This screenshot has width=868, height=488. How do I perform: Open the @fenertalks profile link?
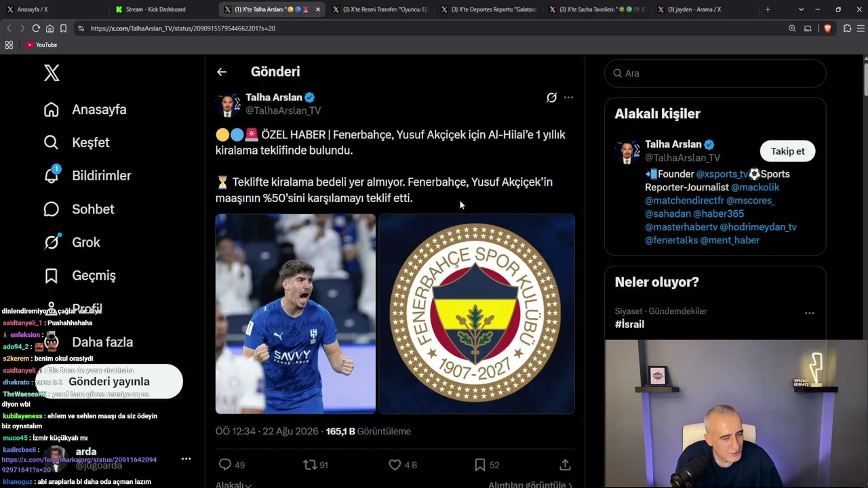click(671, 240)
